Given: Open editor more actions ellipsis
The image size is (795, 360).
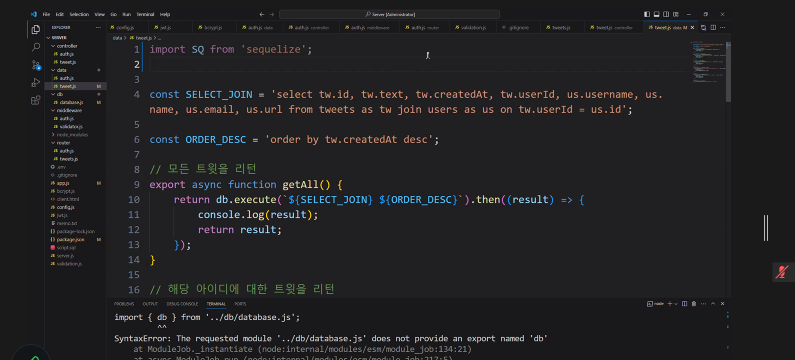Looking at the screenshot, I should tap(722, 27).
